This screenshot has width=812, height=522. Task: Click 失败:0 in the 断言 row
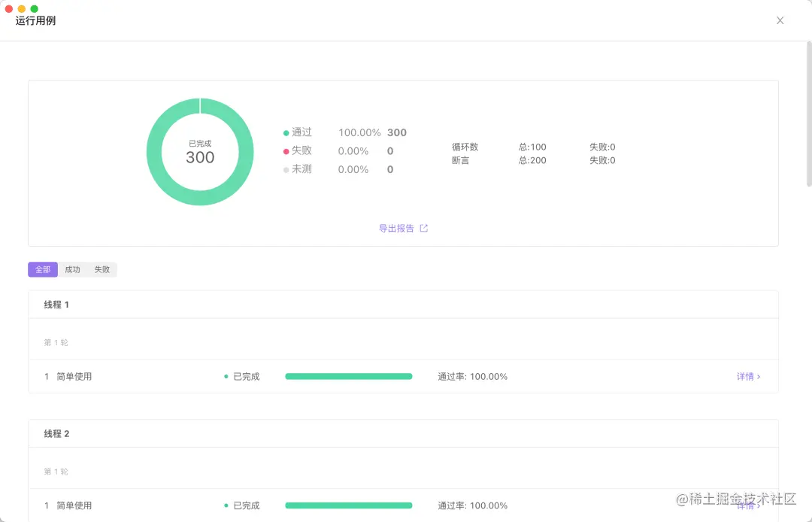click(602, 160)
